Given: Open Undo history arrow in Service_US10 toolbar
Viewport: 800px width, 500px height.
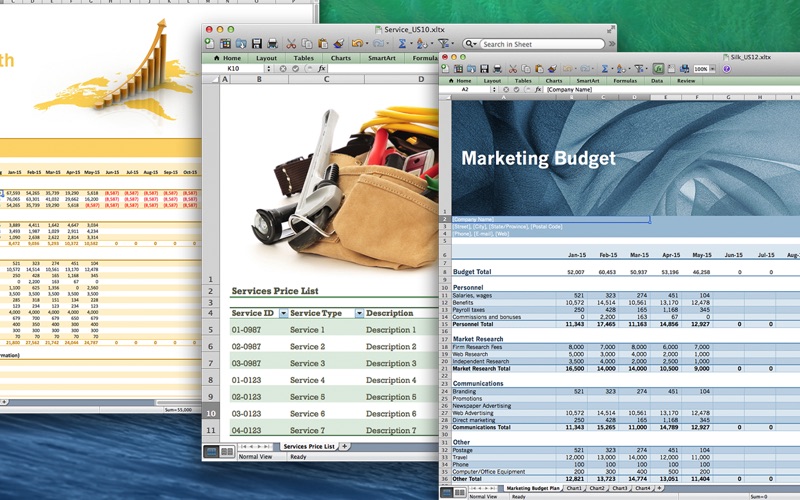Looking at the screenshot, I should click(x=367, y=43).
